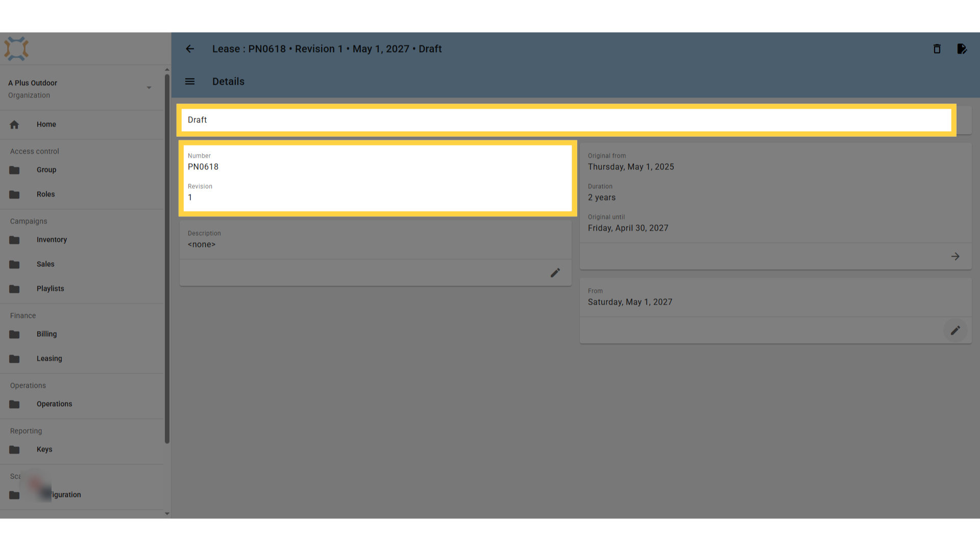Click the sidebar vertical scrollbar

[167, 259]
